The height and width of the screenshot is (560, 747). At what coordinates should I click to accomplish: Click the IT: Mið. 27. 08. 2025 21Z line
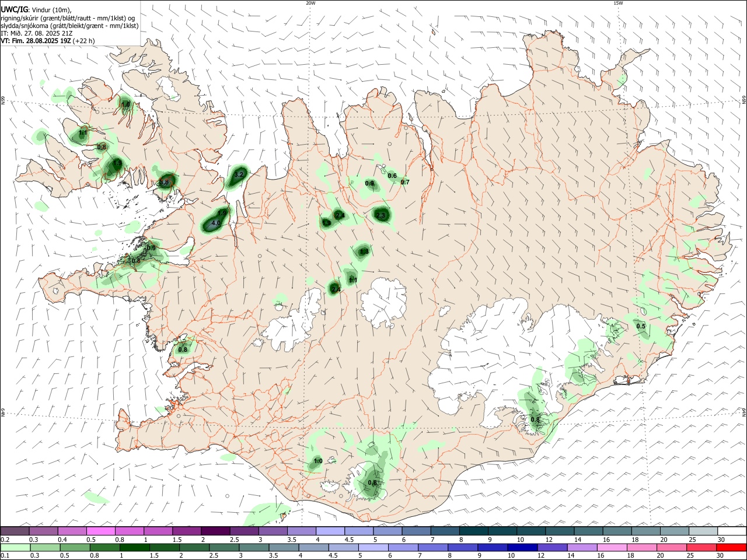tap(37, 33)
